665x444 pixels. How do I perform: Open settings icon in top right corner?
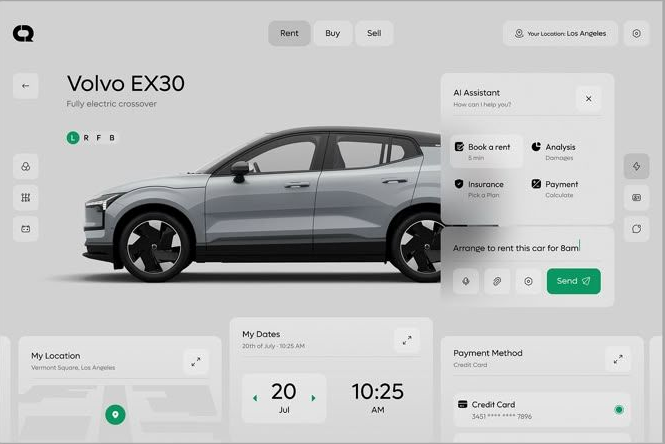pyautogui.click(x=636, y=33)
